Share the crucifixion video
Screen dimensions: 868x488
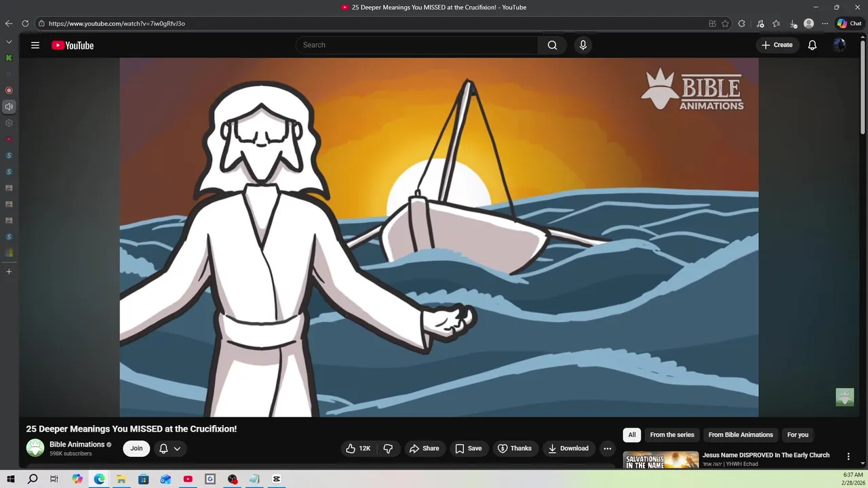[424, 449]
